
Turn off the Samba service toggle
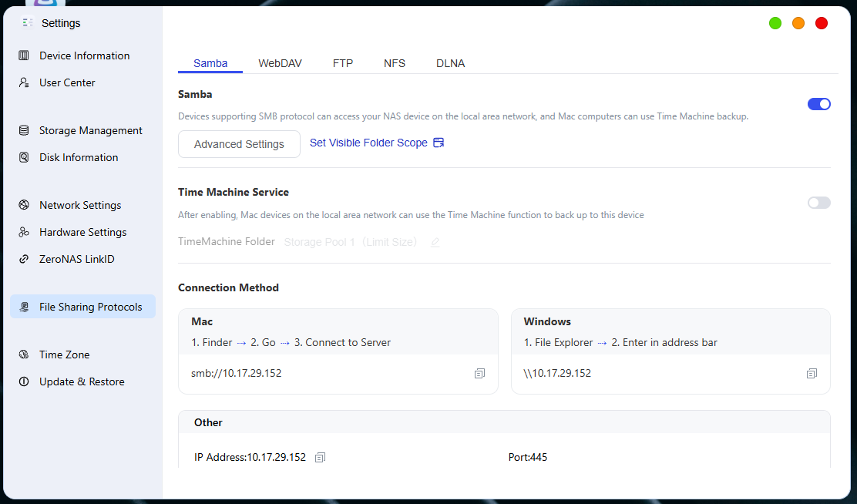click(x=818, y=104)
